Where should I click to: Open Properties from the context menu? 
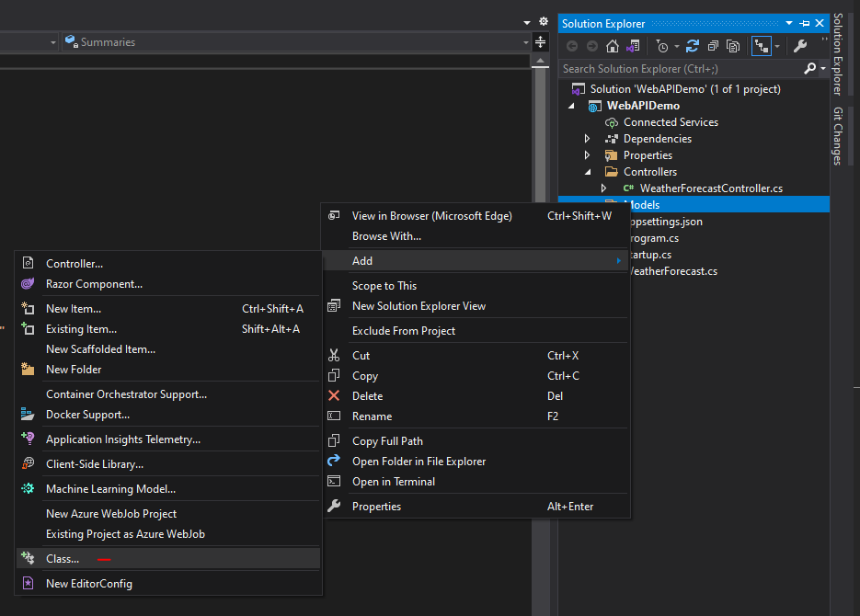coord(476,507)
